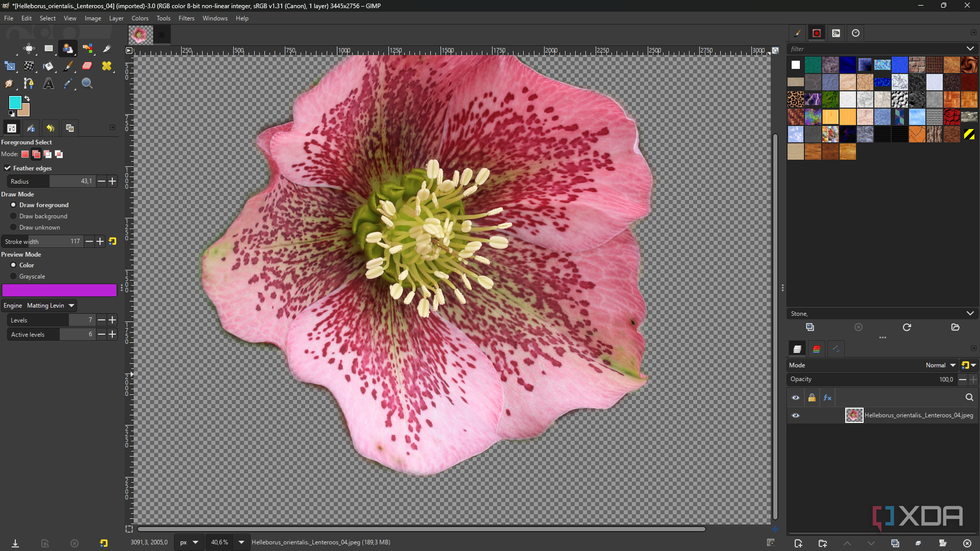Viewport: 980px width, 551px height.
Task: Decrease layer Opacity with minus
Action: pyautogui.click(x=962, y=380)
